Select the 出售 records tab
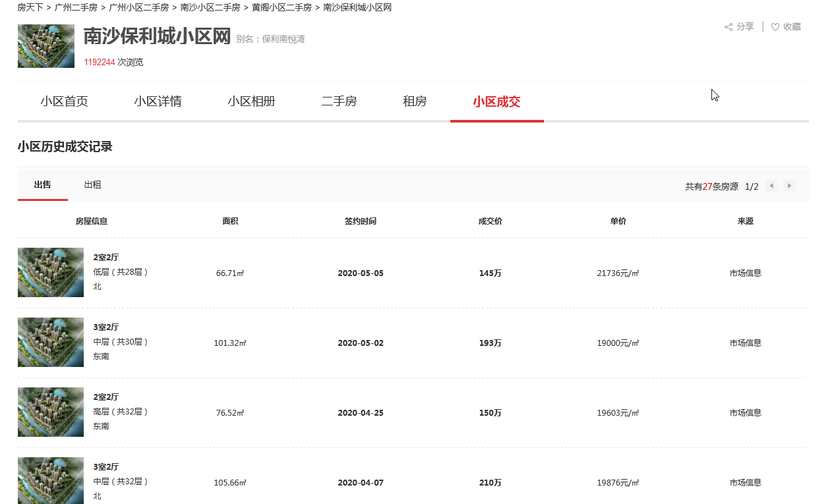836x504 pixels. [43, 185]
